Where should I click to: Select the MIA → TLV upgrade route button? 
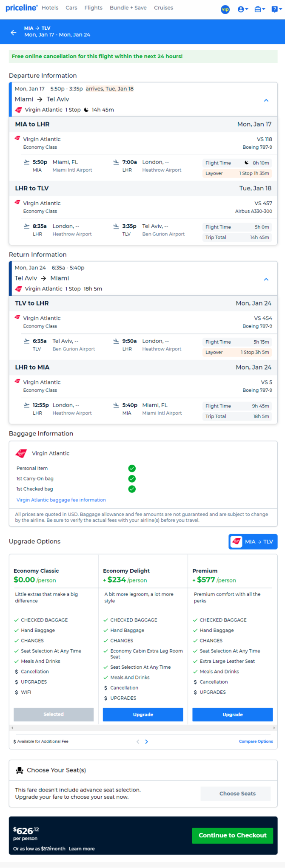(x=253, y=542)
